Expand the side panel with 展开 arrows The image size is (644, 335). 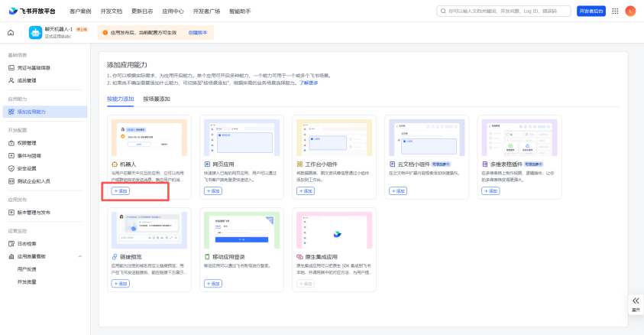(x=636, y=304)
